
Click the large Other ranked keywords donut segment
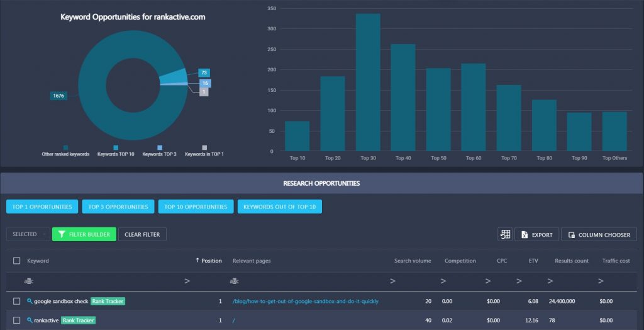coord(91,86)
